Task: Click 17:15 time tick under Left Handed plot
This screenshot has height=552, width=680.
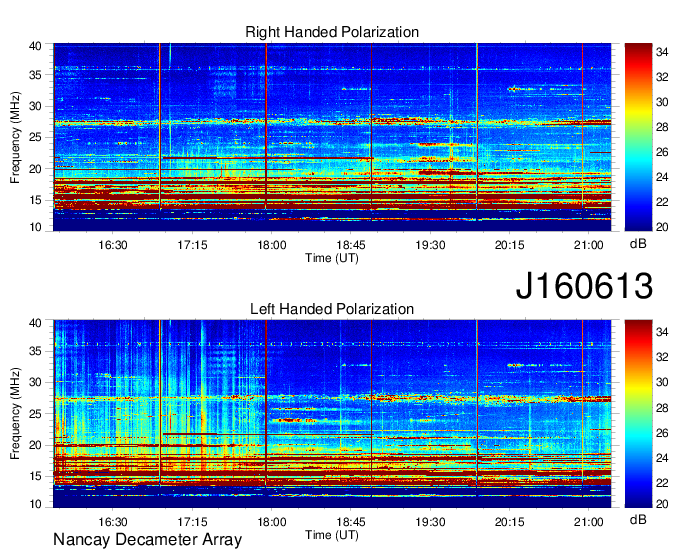Action: point(192,522)
